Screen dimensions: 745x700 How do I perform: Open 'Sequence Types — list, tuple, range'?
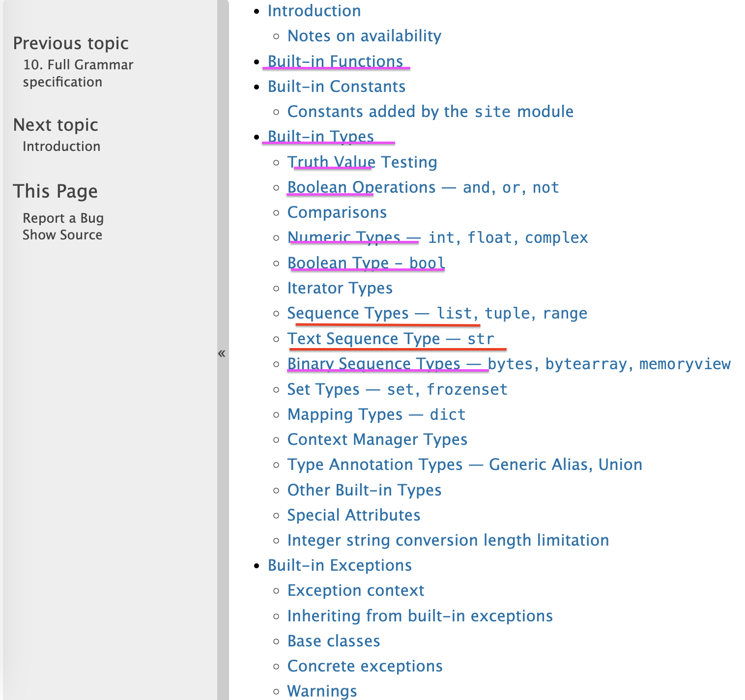point(437,313)
